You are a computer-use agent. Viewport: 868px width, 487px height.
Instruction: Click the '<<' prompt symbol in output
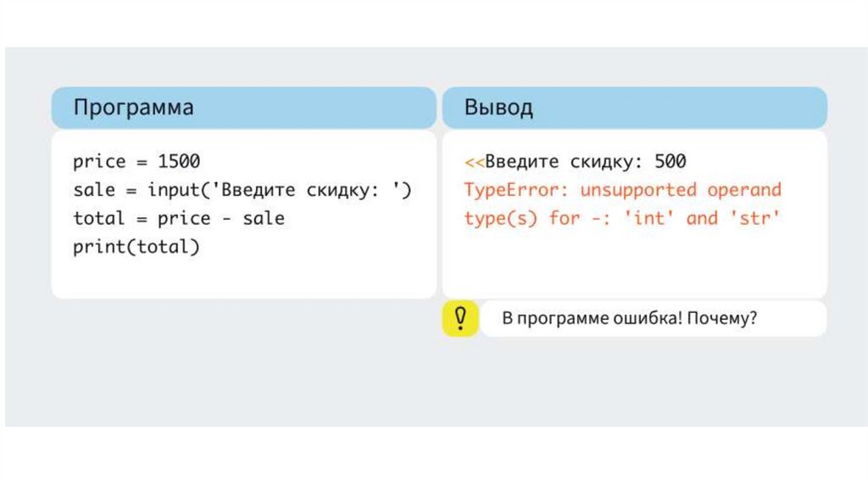click(473, 161)
